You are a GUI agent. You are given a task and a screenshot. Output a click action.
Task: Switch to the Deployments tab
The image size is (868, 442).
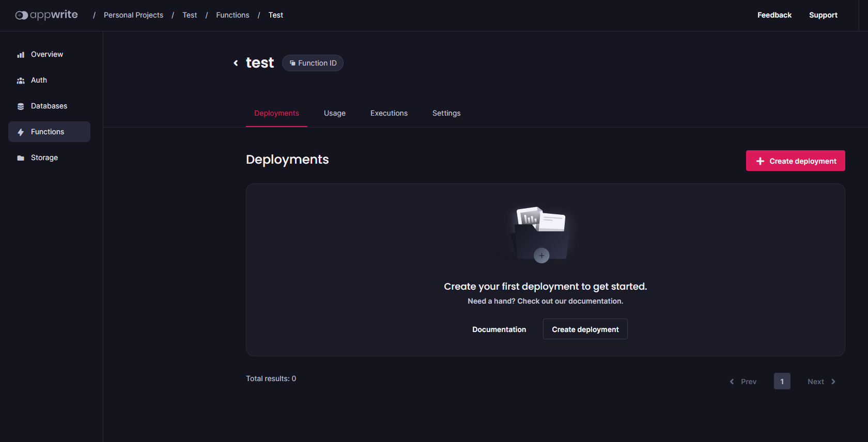point(276,113)
